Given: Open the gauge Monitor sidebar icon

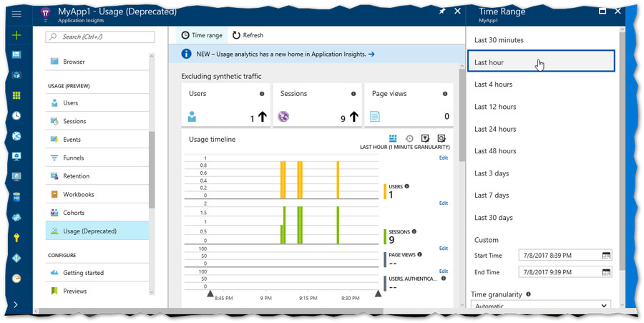Looking at the screenshot, I should click(x=16, y=278).
